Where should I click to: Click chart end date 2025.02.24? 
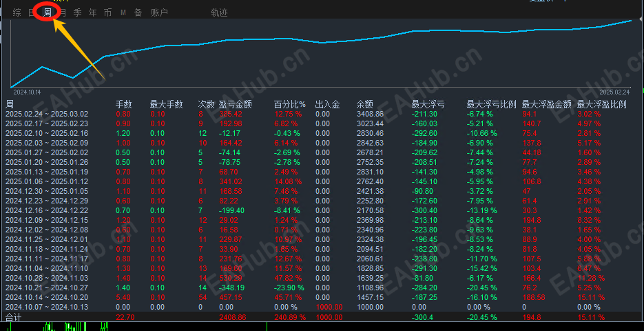click(614, 92)
